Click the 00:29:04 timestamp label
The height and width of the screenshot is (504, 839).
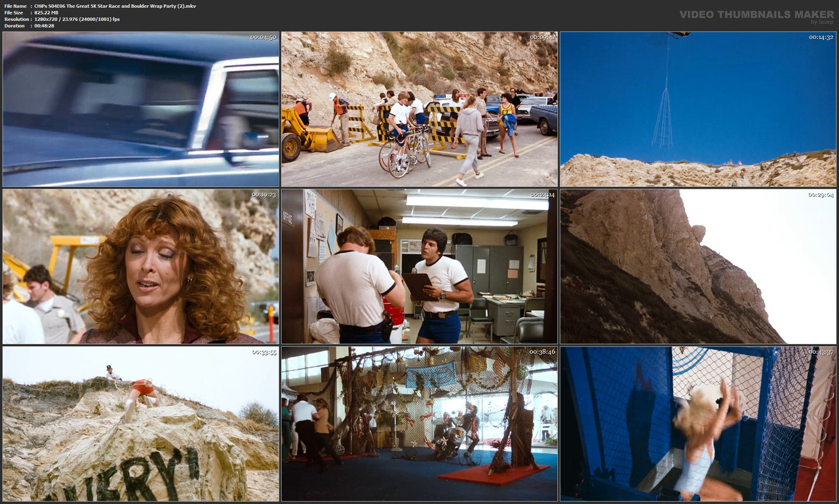pyautogui.click(x=821, y=195)
